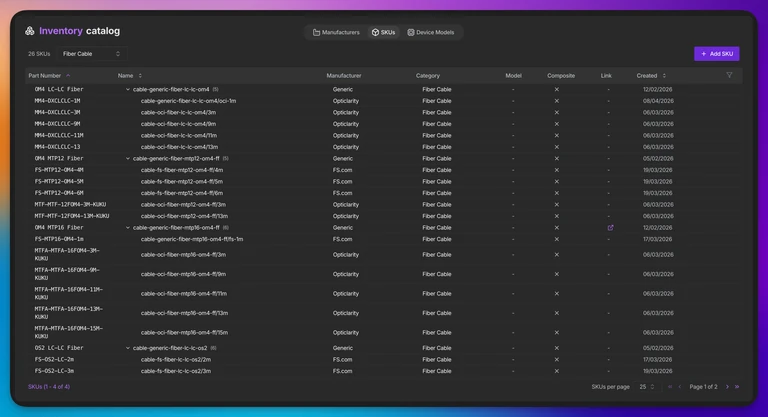
Task: Click the Add SKU button
Action: point(717,54)
